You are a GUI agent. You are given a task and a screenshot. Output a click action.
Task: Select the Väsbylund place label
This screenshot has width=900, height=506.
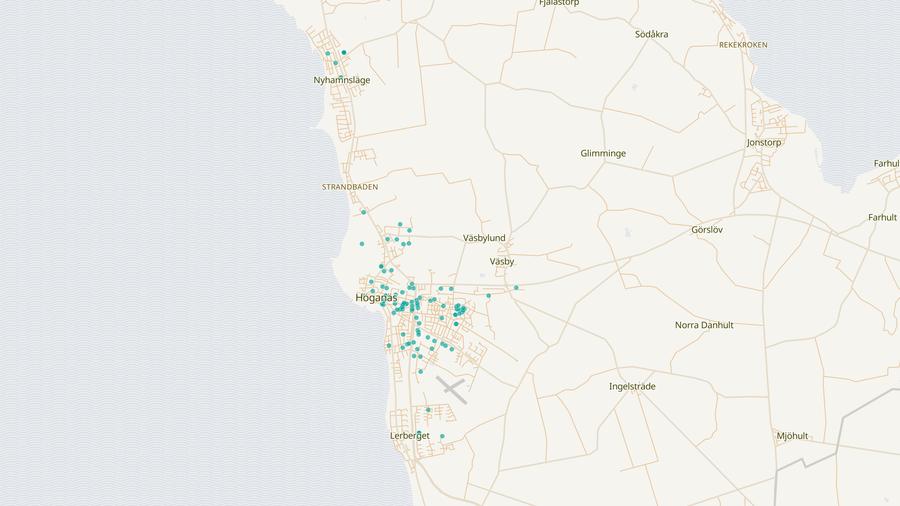[x=484, y=238]
